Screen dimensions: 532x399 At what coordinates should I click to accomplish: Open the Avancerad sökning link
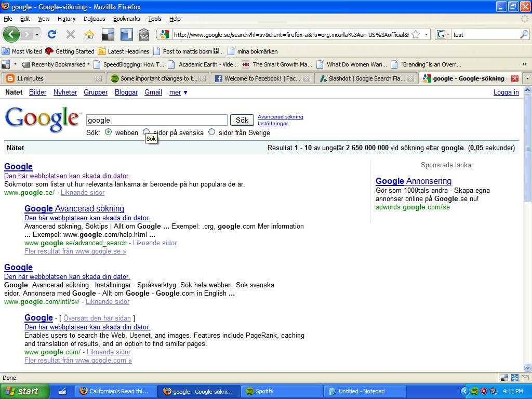tap(280, 117)
